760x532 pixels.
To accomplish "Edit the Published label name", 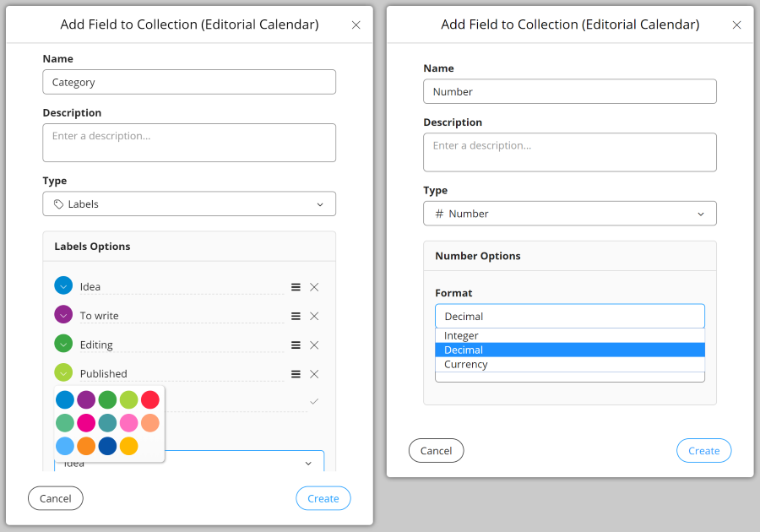I will tap(182, 374).
